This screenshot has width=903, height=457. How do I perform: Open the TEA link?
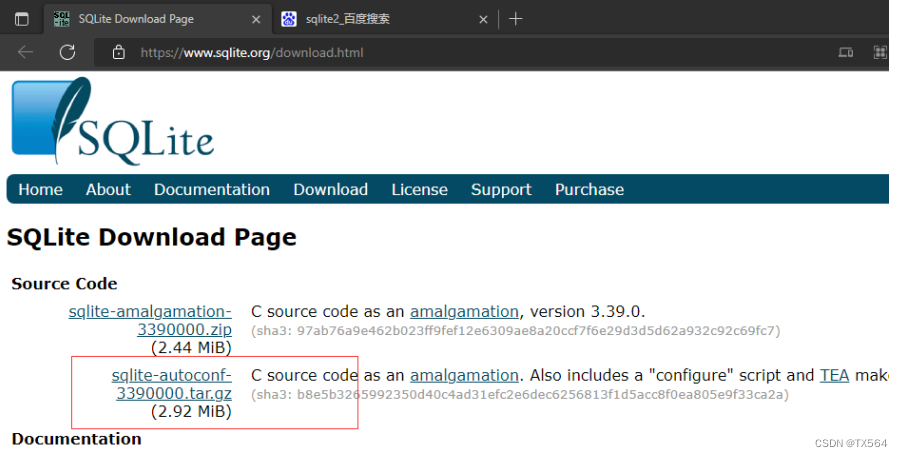click(834, 376)
